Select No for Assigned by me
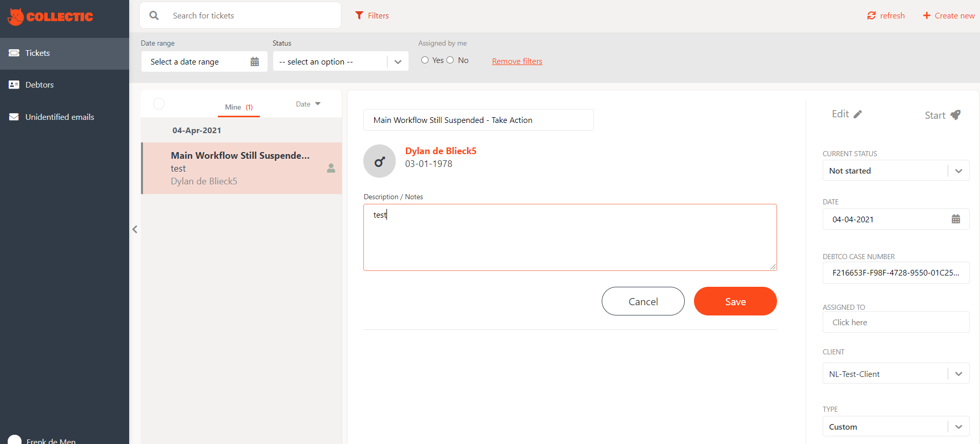 click(x=450, y=60)
